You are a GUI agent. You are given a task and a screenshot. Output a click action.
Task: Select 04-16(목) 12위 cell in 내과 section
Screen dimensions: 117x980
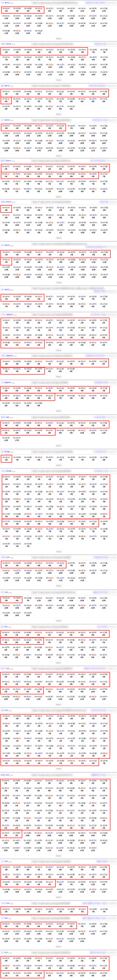[x=6, y=439]
